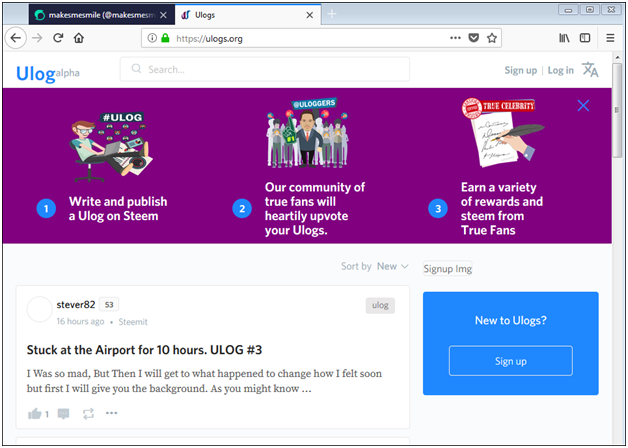
Task: Go back using the browser back arrow
Action: pyautogui.click(x=16, y=38)
